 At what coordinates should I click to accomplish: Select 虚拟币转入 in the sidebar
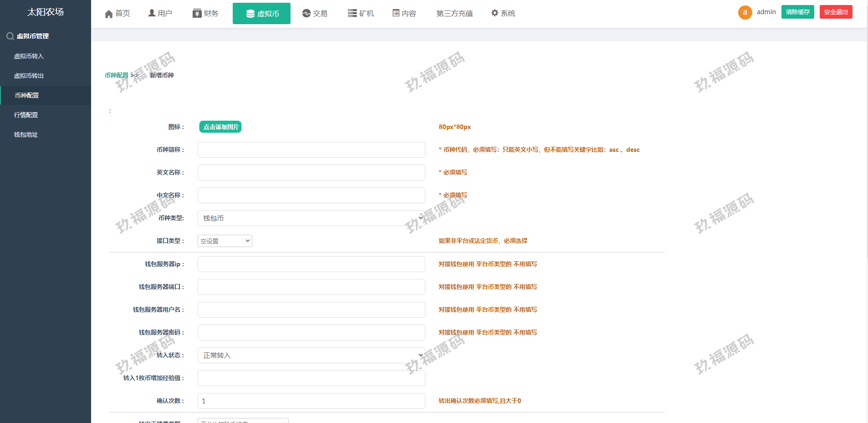pyautogui.click(x=29, y=56)
